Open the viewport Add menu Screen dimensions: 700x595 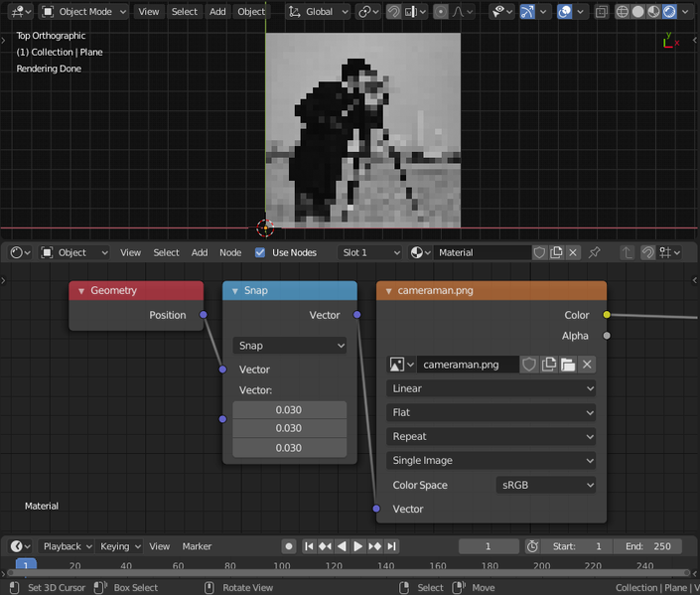coord(217,12)
